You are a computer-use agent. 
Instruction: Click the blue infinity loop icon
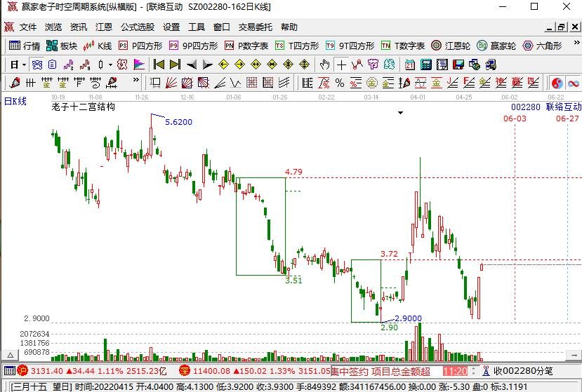(574, 83)
